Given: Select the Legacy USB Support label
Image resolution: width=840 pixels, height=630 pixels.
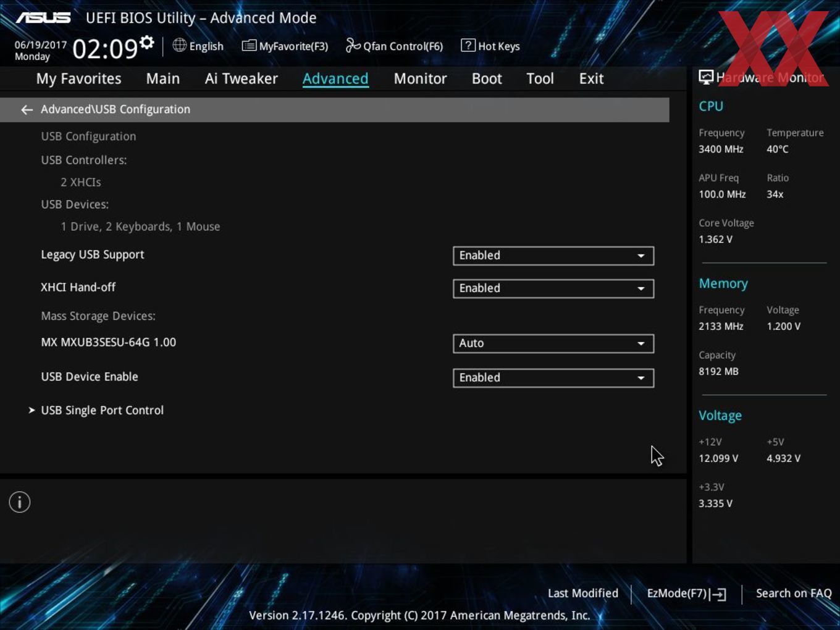Looking at the screenshot, I should (93, 254).
